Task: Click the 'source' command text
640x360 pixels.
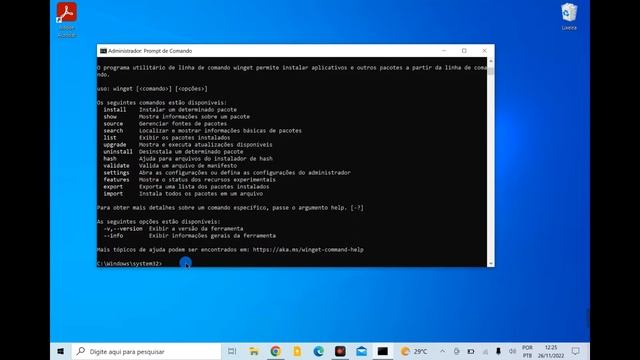Action: [x=113, y=123]
